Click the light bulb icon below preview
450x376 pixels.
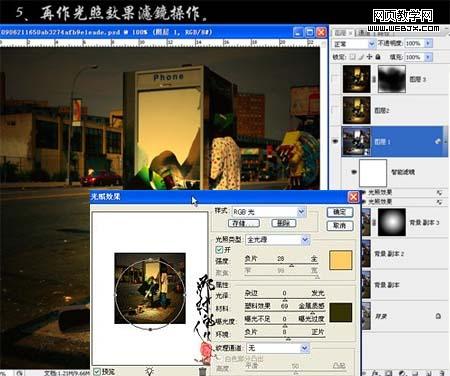(149, 371)
